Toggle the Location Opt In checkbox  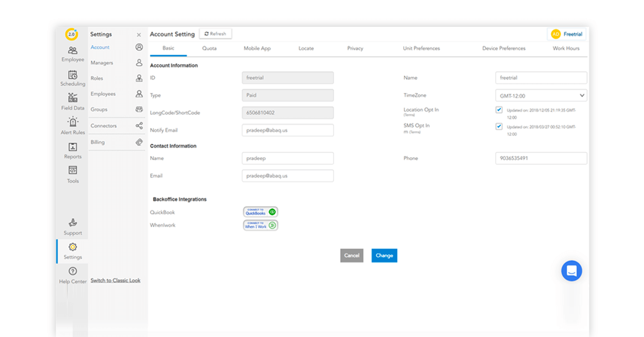(499, 110)
